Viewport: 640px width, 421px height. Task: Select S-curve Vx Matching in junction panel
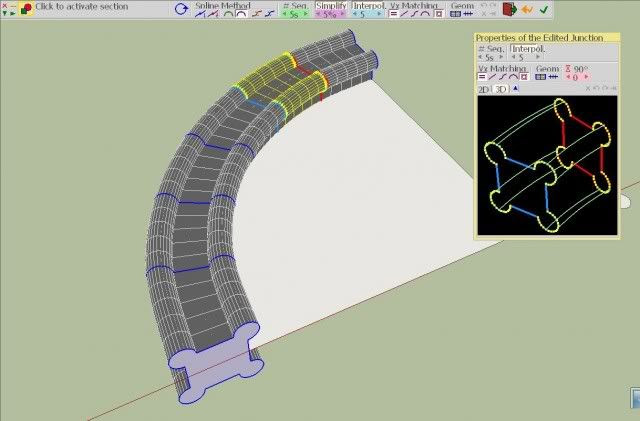[503, 76]
